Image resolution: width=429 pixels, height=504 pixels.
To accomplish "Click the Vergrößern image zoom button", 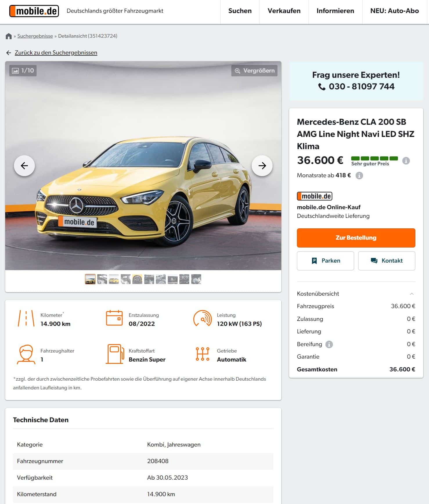I will [254, 71].
